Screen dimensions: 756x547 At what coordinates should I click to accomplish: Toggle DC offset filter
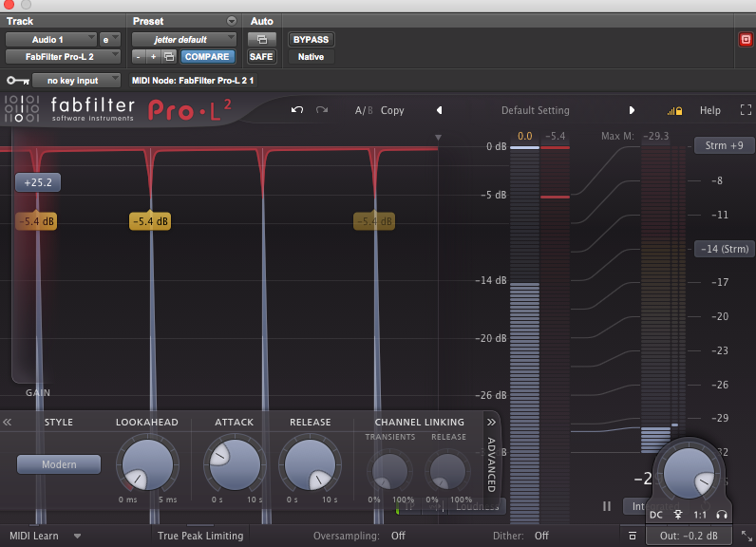tap(655, 515)
